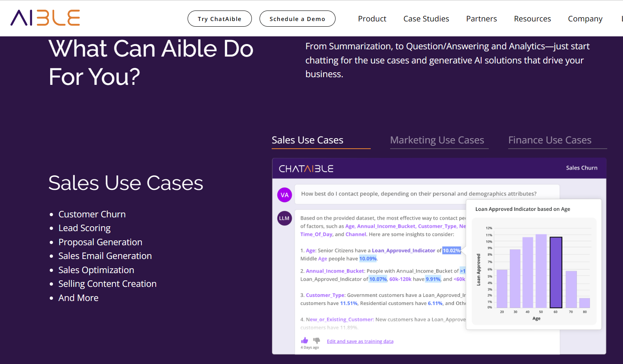Select the Sales Use Cases tab
The image size is (623, 364).
point(307,140)
